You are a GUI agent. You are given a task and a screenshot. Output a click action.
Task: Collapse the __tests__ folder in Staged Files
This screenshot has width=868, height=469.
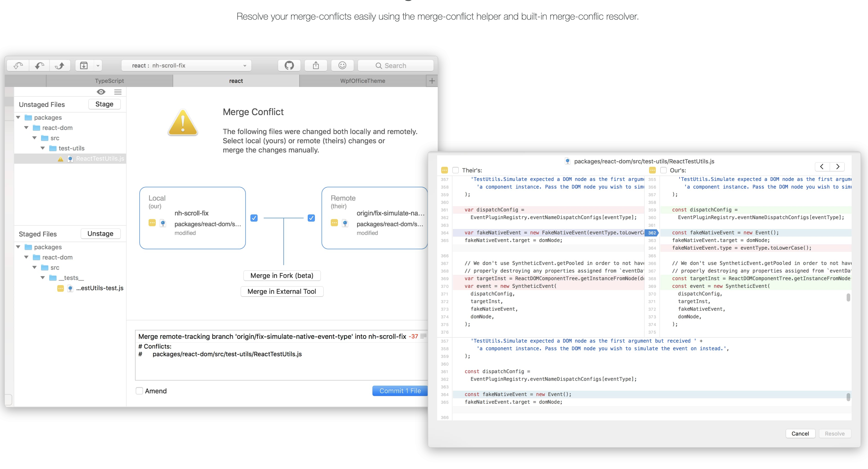tap(43, 278)
